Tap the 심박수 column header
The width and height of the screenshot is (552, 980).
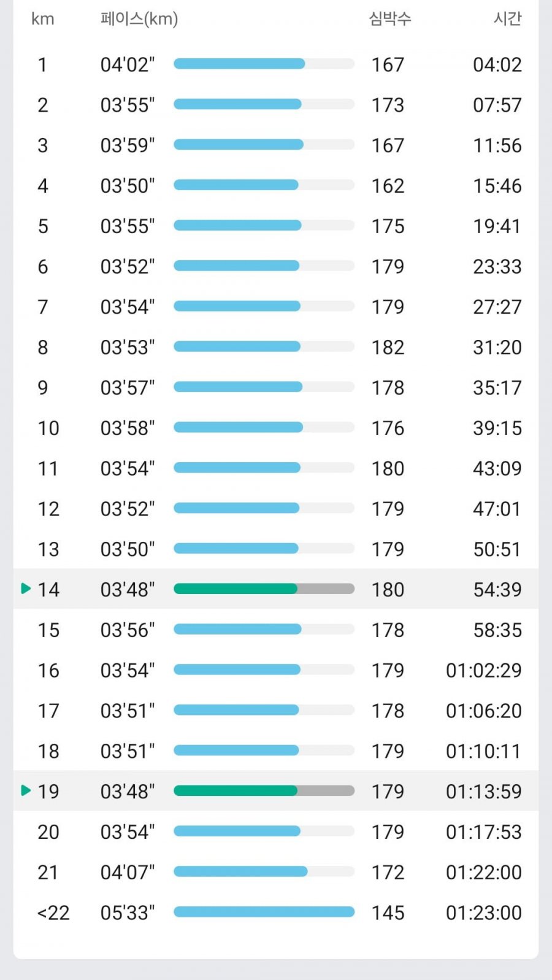[x=390, y=18]
